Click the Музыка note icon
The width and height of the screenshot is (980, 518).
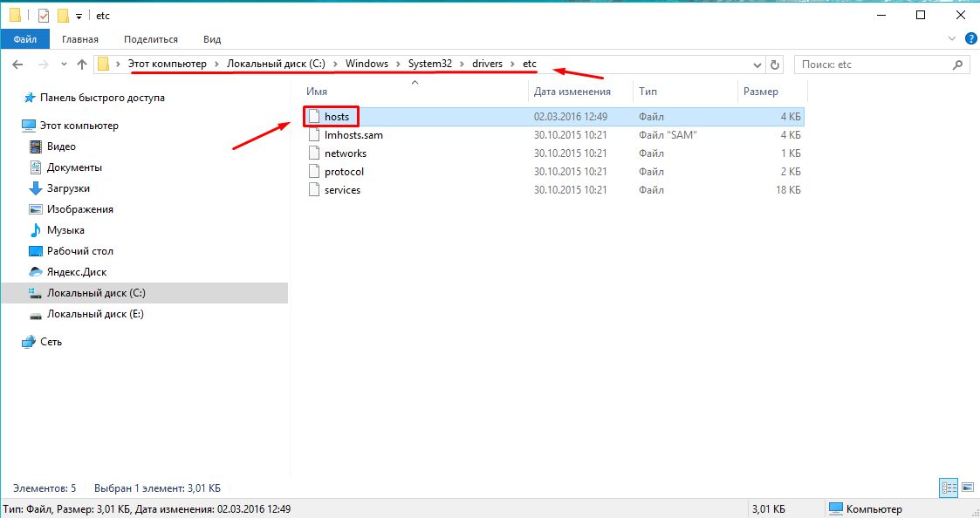(36, 230)
